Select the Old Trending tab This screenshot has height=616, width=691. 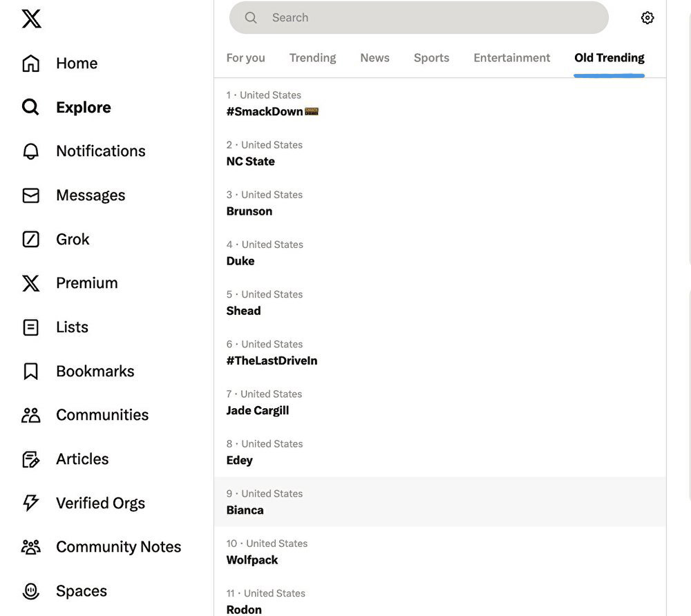click(x=609, y=58)
